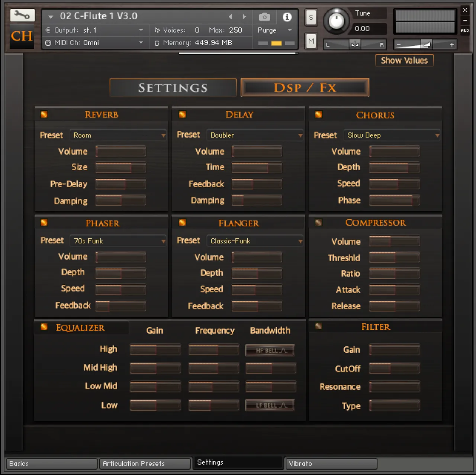Image resolution: width=476 pixels, height=475 pixels.
Task: Toggle the Equalizer power button
Action: point(44,327)
